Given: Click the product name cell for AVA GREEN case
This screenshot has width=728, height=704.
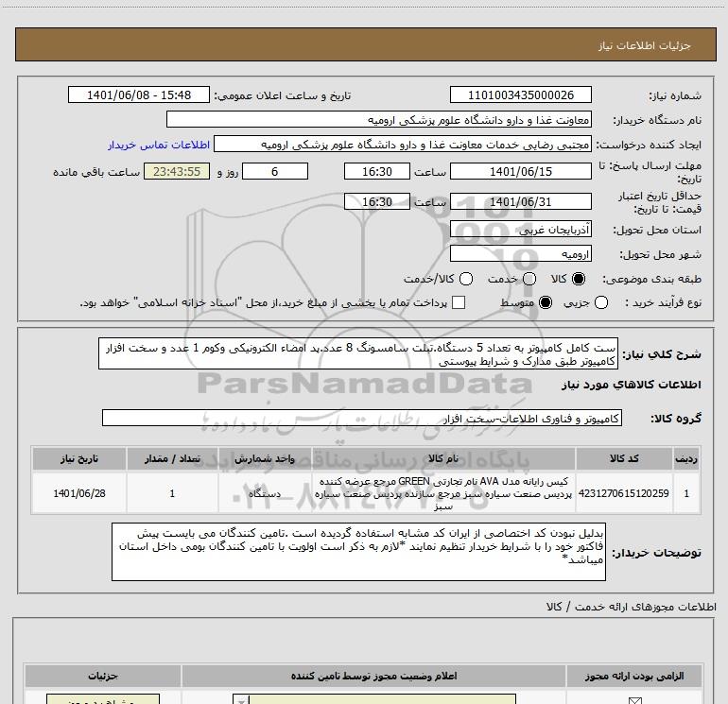Looking at the screenshot, I should point(443,493).
